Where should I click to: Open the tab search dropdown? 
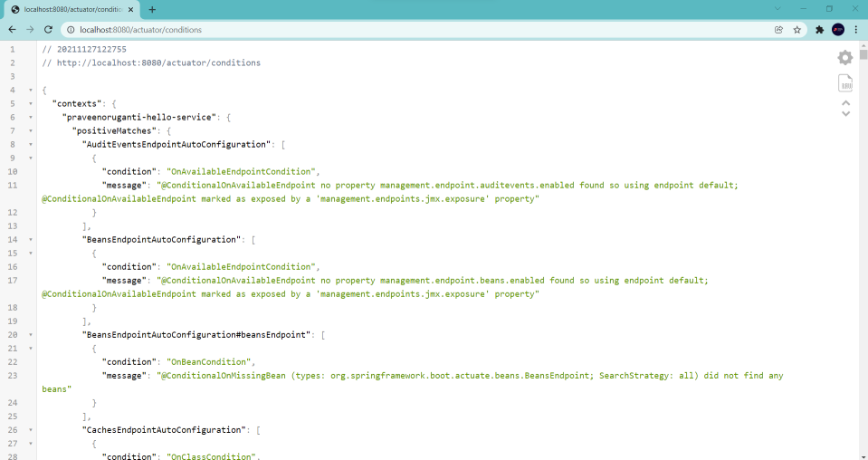click(777, 9)
